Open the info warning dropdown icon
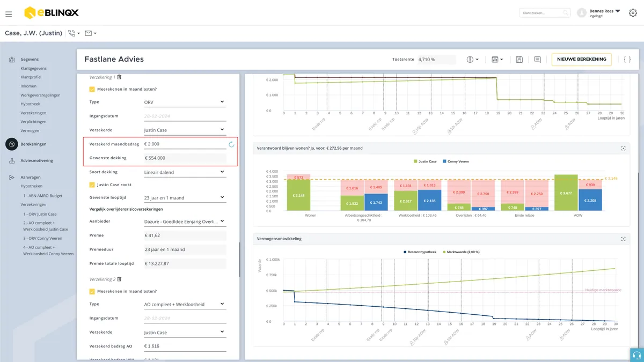 point(472,60)
